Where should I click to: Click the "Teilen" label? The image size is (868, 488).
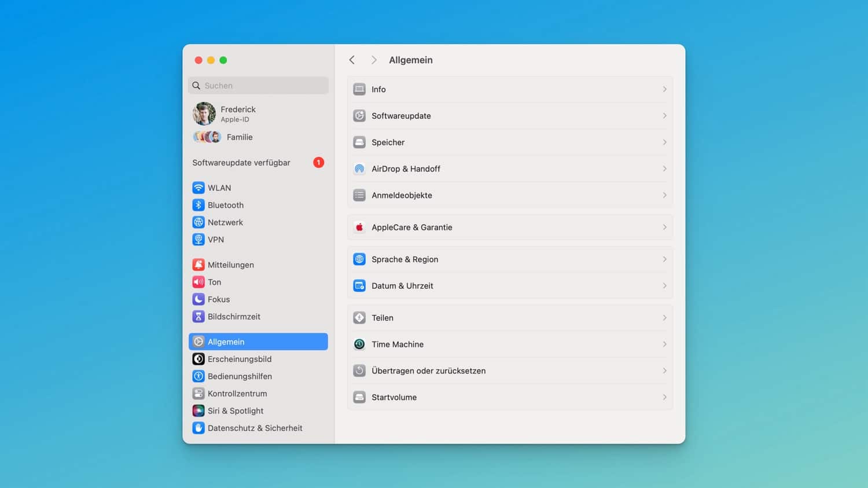382,318
